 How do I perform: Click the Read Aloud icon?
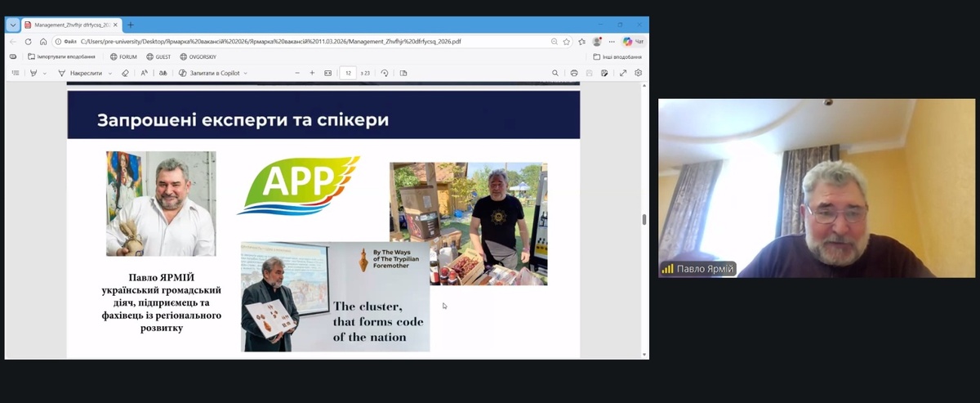144,73
